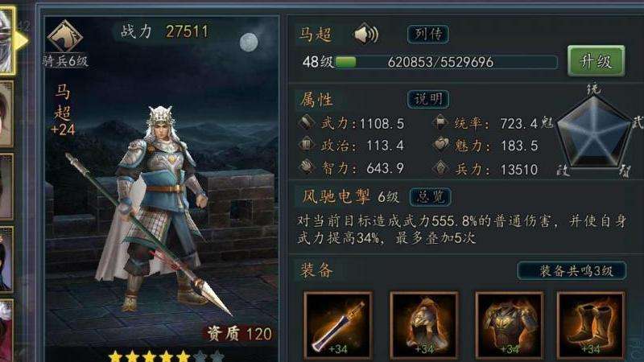
Task: Click the 兵力 troop attribute icon
Action: (x=440, y=168)
